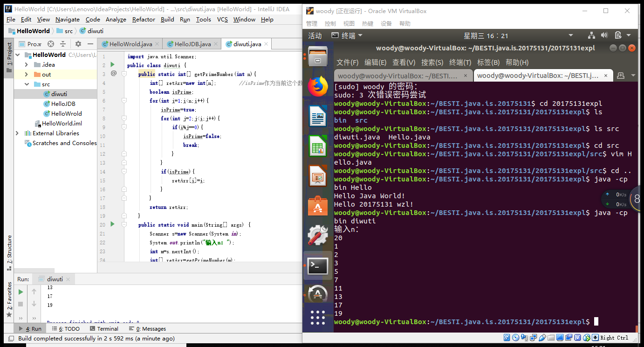Open the 0: Messages tool window

[147, 329]
